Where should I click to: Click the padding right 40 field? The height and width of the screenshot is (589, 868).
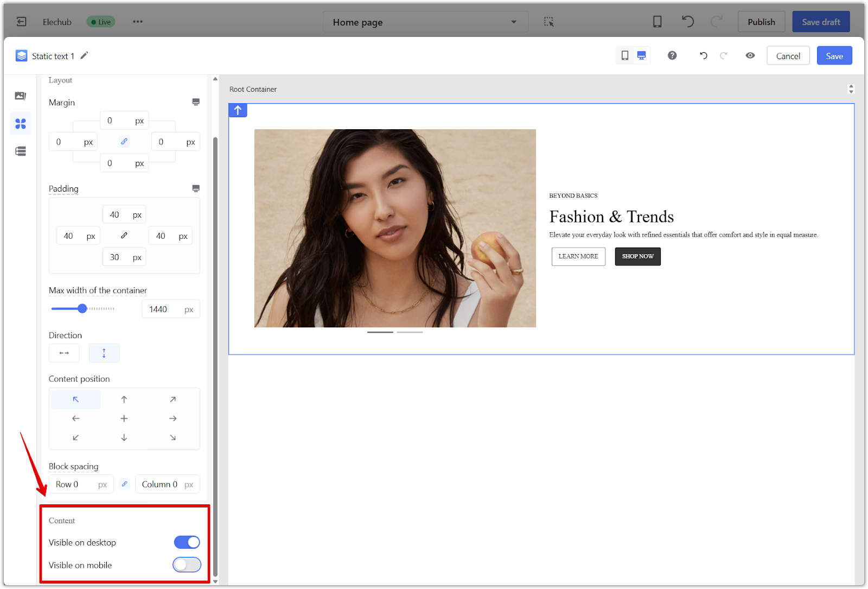point(170,236)
